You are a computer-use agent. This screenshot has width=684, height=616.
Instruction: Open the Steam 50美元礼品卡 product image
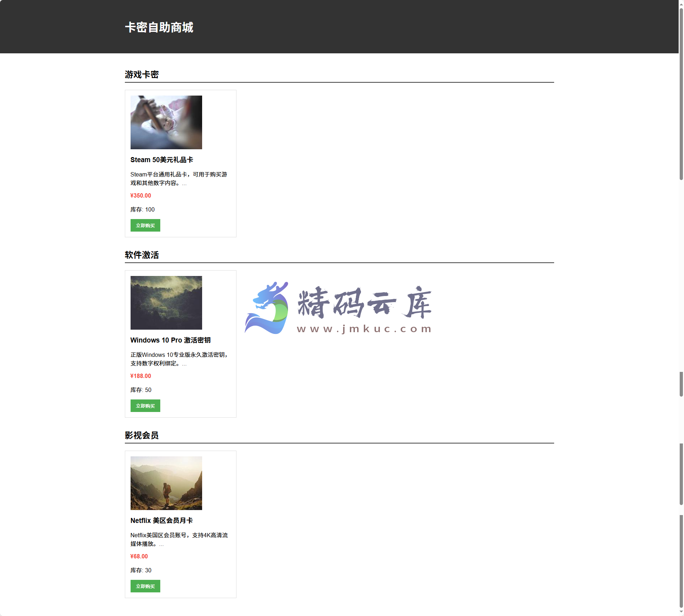(166, 122)
